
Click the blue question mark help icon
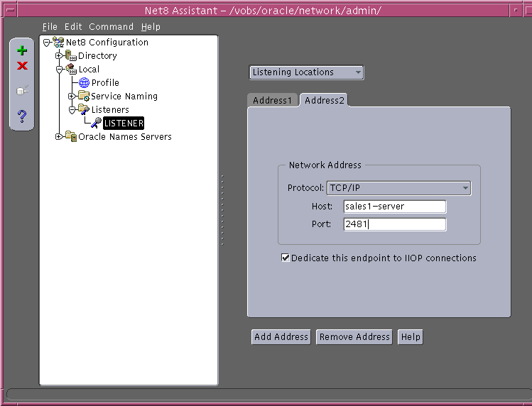[22, 116]
